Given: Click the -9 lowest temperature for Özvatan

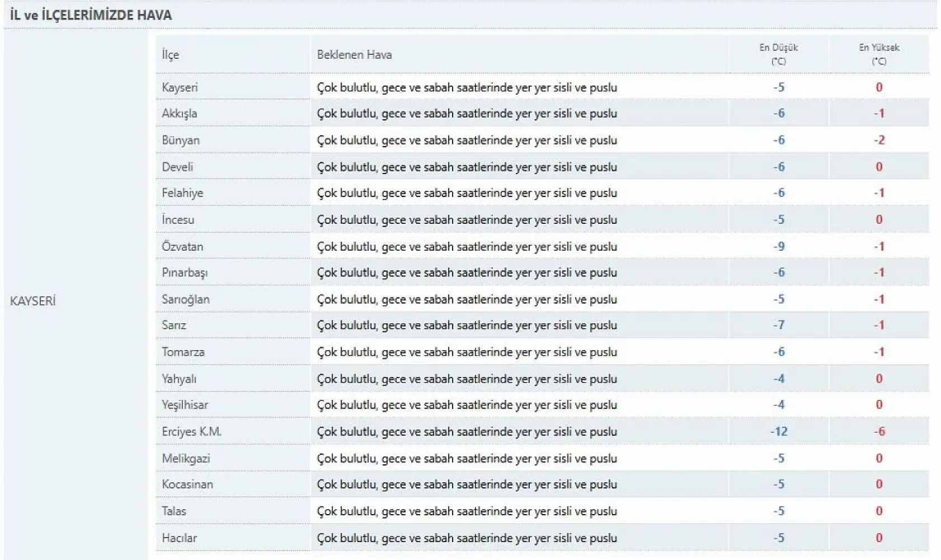Looking at the screenshot, I should pos(779,247).
